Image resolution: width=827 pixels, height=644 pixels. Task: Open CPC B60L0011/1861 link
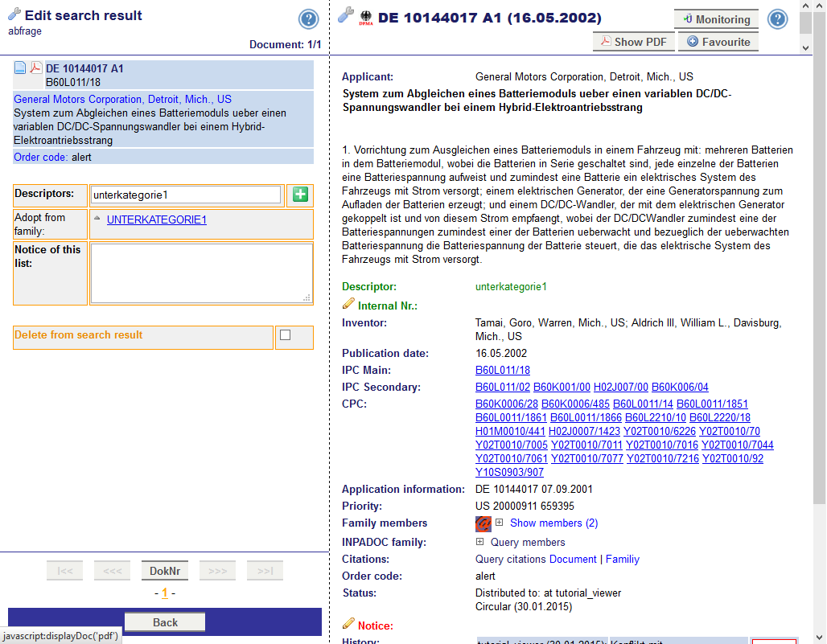(x=511, y=417)
